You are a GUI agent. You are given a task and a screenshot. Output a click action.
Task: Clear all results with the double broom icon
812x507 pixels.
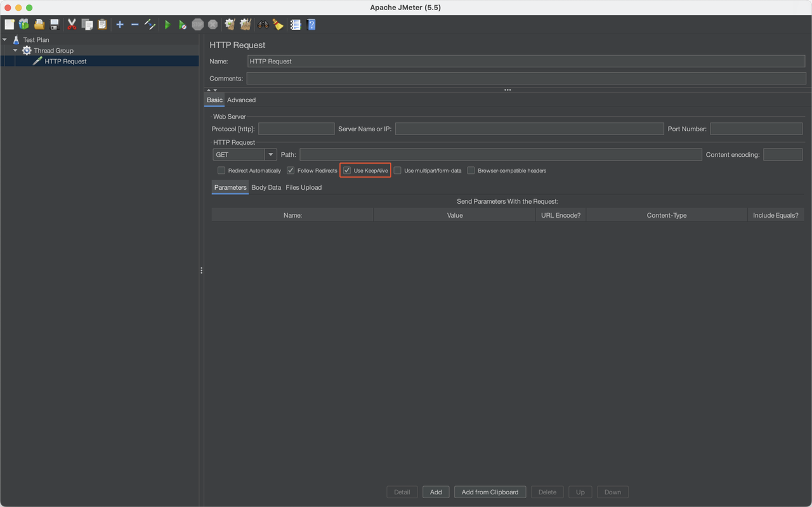tap(246, 24)
